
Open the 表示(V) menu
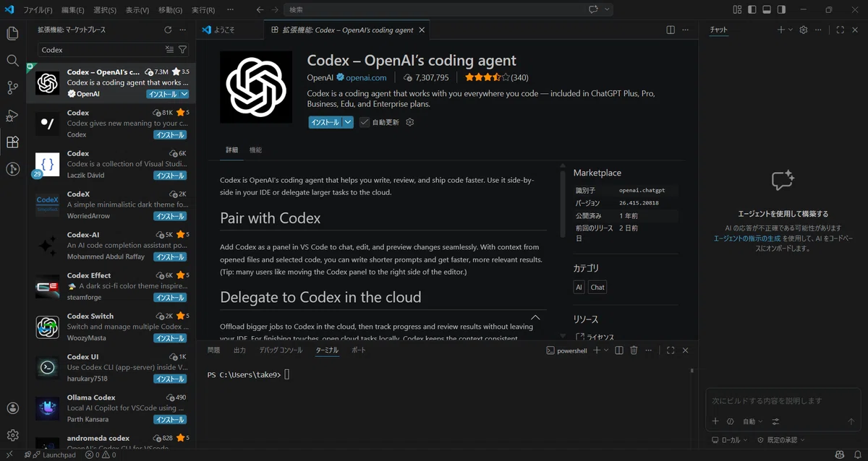pyautogui.click(x=137, y=9)
